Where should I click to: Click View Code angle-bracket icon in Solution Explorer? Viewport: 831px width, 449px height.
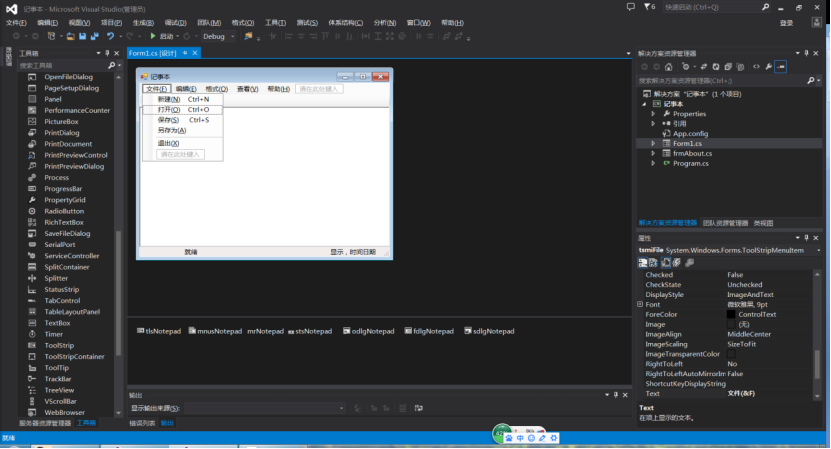pyautogui.click(x=756, y=67)
